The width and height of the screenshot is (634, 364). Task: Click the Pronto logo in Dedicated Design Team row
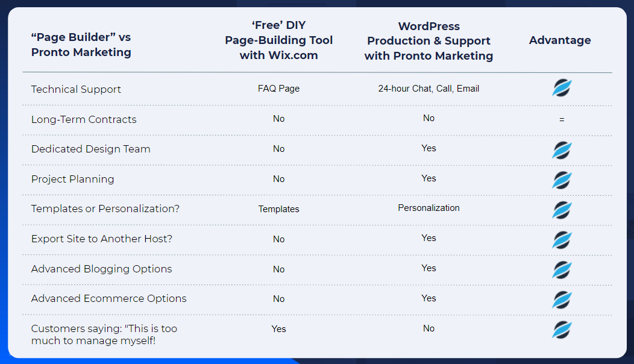tap(562, 150)
